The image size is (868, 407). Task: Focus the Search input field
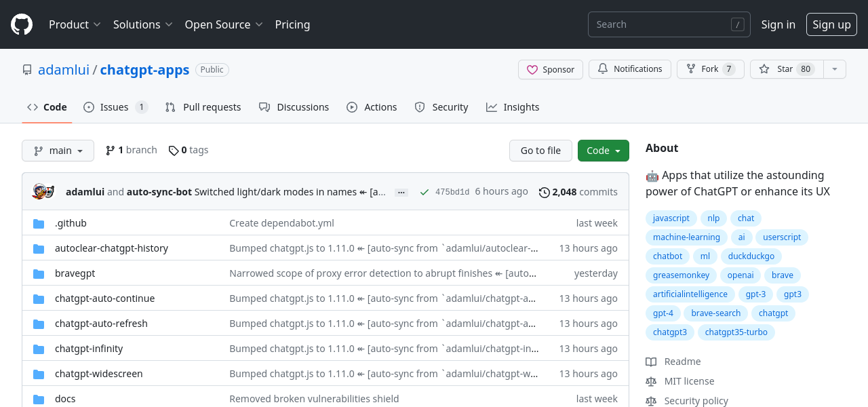[661, 24]
